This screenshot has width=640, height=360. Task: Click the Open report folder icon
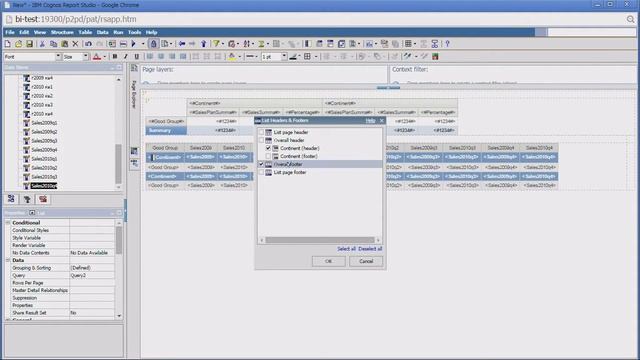[18, 44]
